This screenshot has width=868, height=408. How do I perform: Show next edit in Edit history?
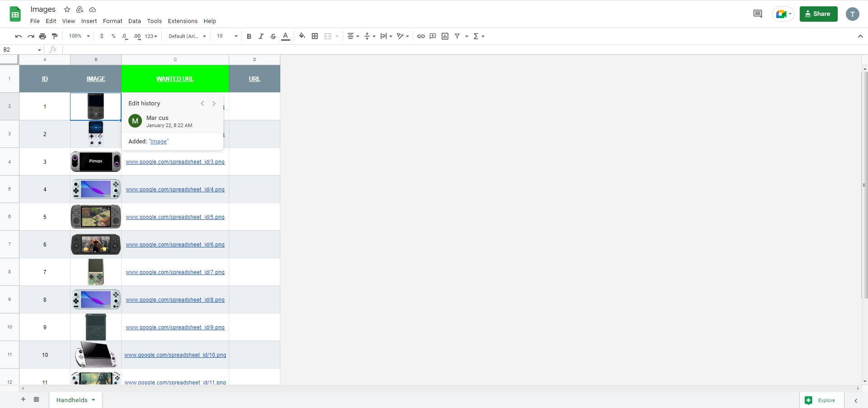[214, 104]
